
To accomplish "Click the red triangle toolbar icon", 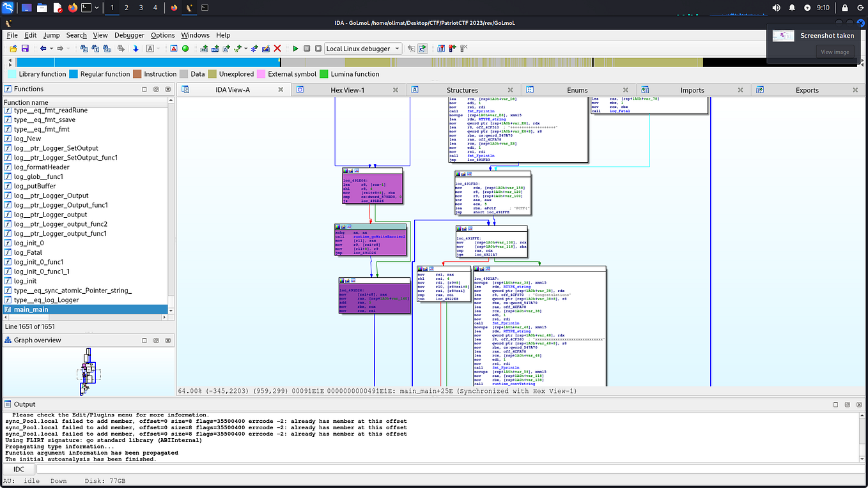I will (x=173, y=49).
